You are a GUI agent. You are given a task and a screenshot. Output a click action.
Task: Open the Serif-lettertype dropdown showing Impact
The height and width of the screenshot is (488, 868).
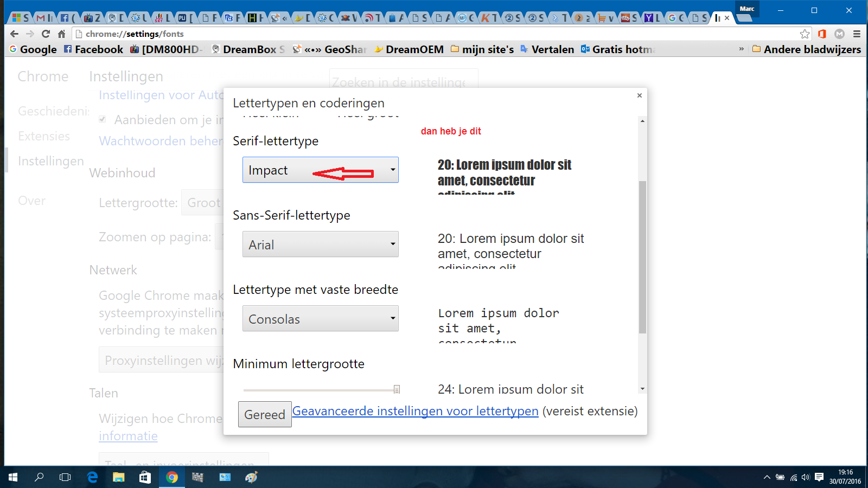[320, 170]
